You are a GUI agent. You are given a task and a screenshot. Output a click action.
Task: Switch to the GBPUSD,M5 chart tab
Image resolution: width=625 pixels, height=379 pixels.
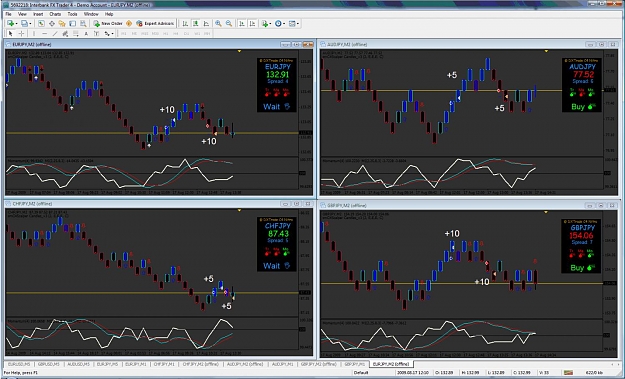click(x=49, y=364)
